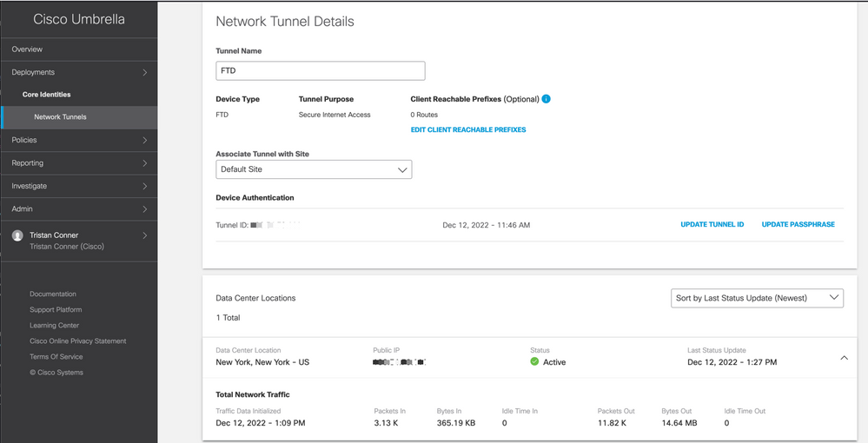
Task: Collapse the New York data center row
Action: pos(844,358)
